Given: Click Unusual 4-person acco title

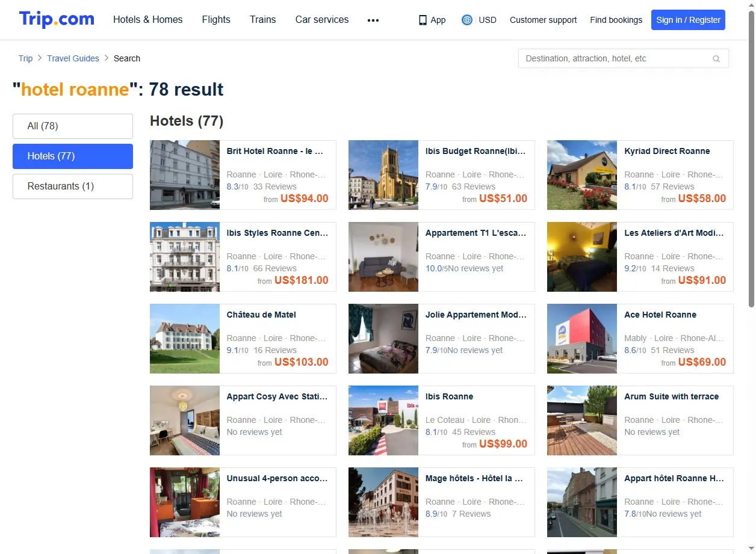Looking at the screenshot, I should click(277, 479).
